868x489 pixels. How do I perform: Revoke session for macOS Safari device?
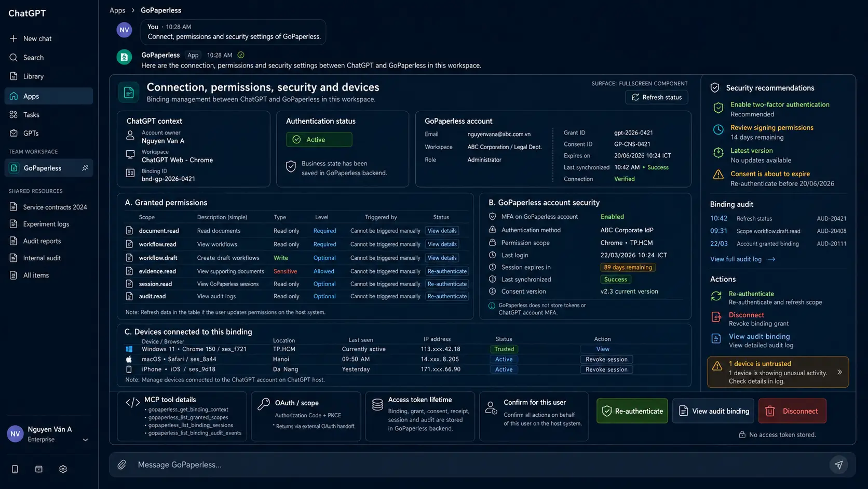click(x=606, y=359)
